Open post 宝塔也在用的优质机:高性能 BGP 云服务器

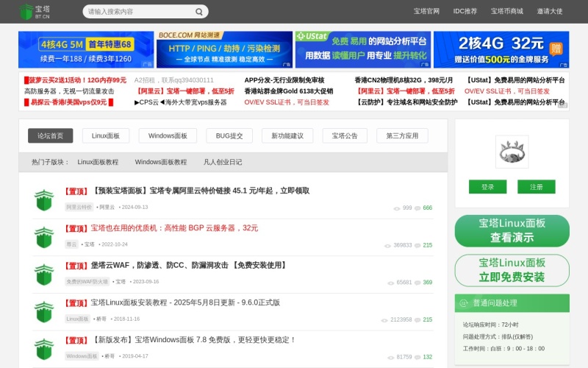(x=174, y=228)
